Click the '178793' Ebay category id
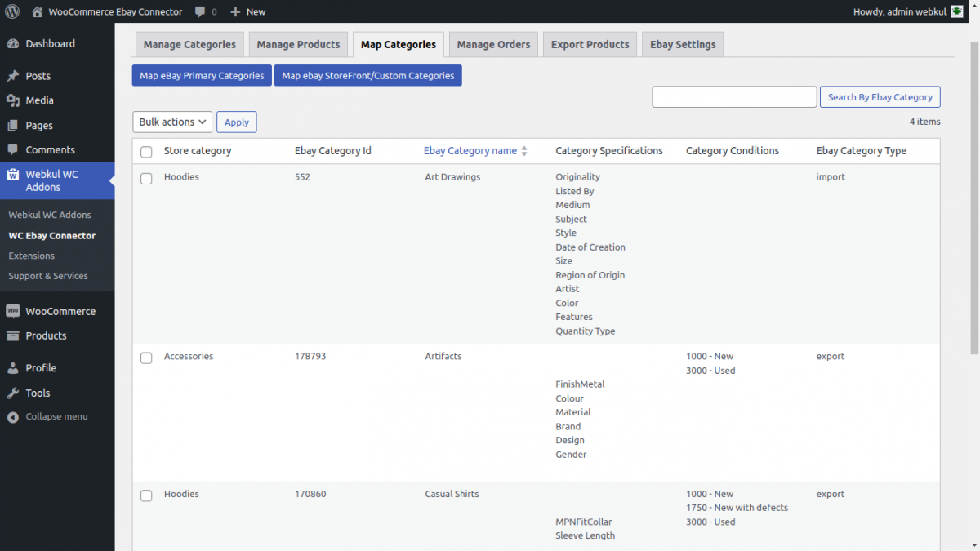 click(x=310, y=356)
